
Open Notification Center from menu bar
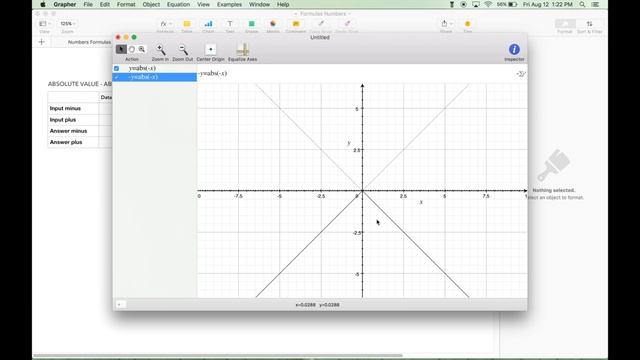tap(595, 4)
